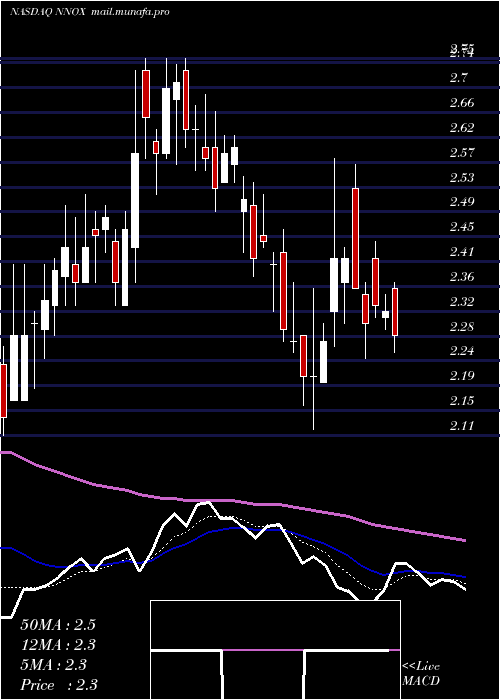Click the 2.7 price axis label
The image size is (500, 700).
[458, 79]
